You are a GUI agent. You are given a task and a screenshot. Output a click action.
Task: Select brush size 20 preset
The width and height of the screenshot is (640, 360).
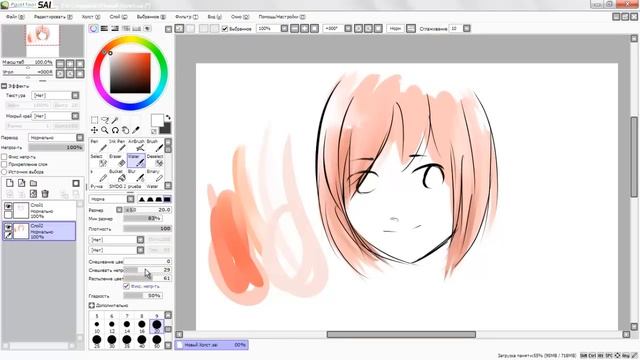[157, 325]
